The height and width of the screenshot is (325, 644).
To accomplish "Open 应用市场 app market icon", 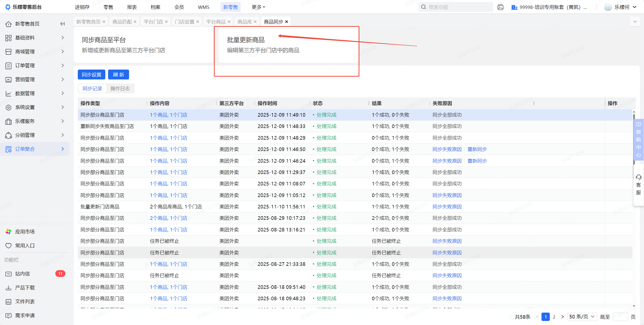I will click(x=8, y=232).
